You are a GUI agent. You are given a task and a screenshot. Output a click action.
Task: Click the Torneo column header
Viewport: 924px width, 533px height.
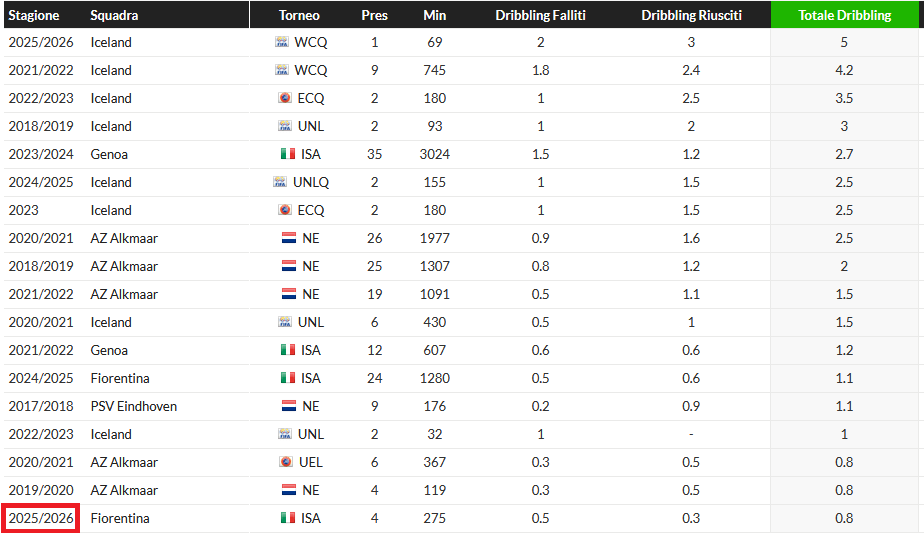click(x=299, y=15)
